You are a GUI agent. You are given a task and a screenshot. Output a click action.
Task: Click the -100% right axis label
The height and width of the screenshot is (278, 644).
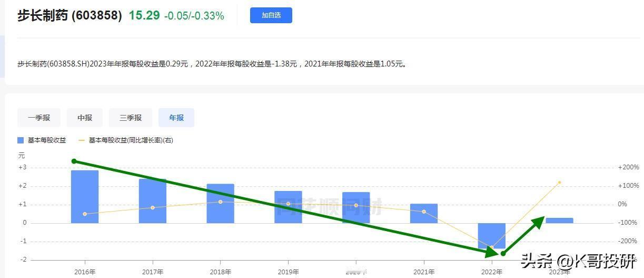tap(628, 223)
